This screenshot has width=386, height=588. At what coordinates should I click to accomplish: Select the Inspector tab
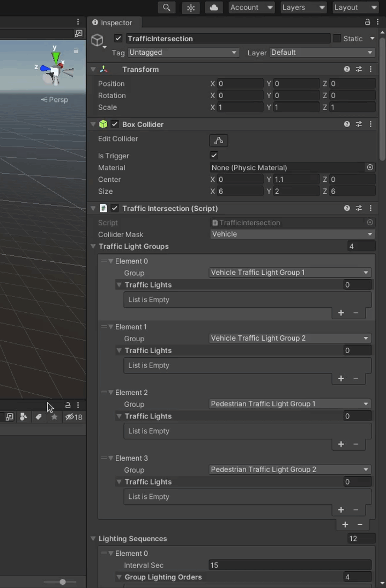[112, 23]
